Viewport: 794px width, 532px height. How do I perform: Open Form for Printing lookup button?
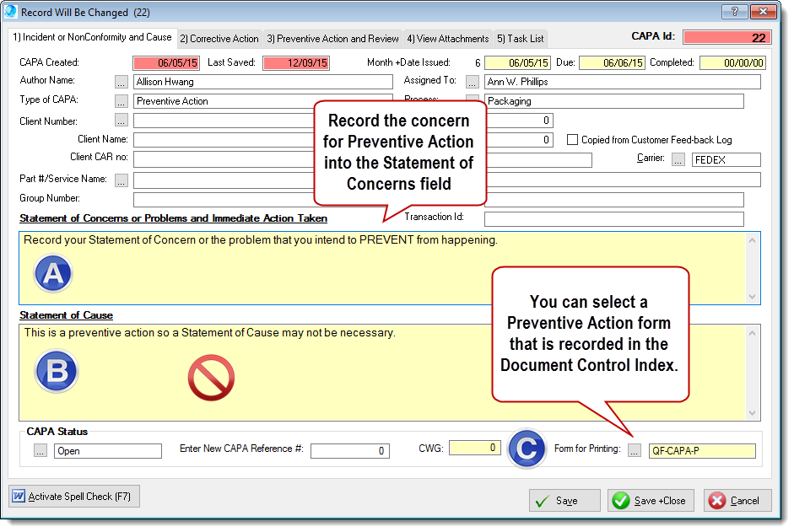[635, 451]
